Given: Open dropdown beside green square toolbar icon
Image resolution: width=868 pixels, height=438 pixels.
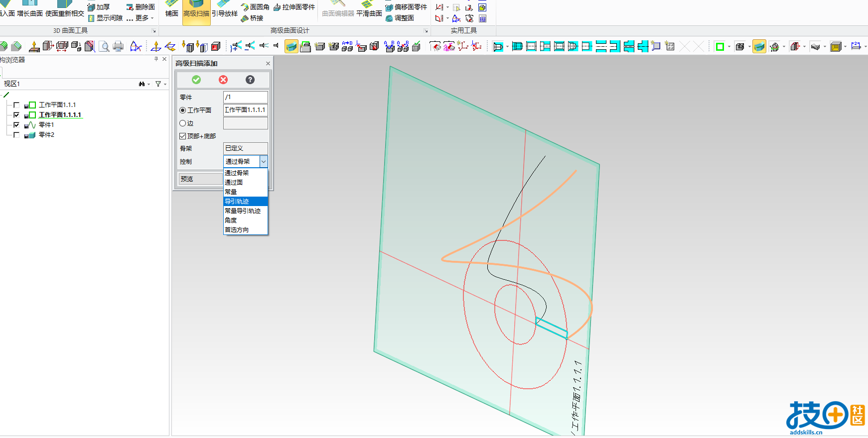Looking at the screenshot, I should pos(729,47).
